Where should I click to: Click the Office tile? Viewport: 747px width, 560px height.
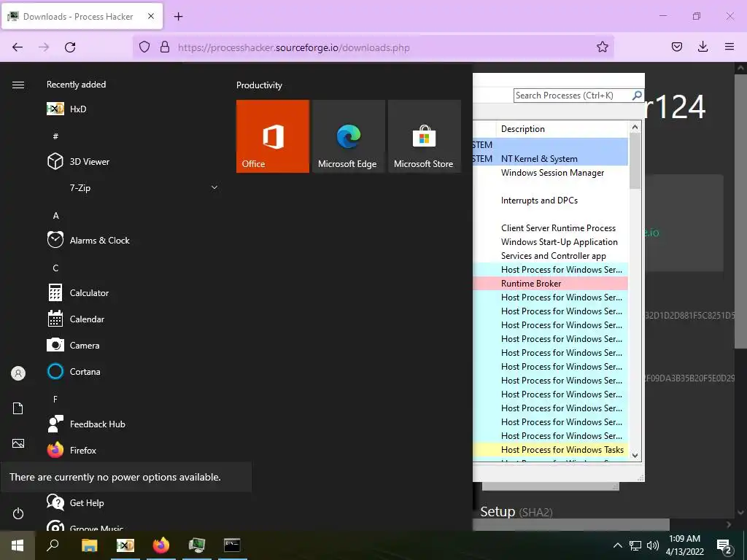click(x=273, y=136)
